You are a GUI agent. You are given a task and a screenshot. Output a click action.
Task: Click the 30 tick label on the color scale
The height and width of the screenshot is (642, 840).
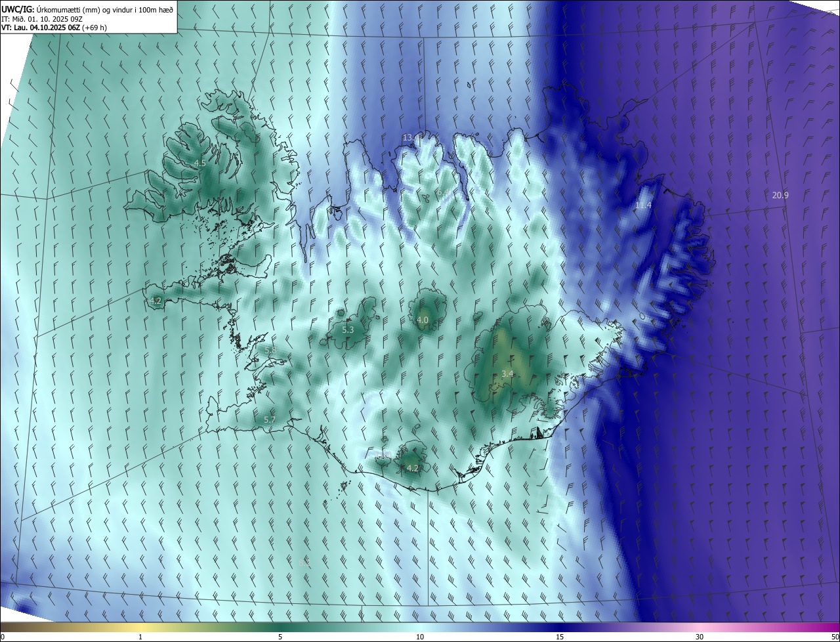(x=700, y=637)
